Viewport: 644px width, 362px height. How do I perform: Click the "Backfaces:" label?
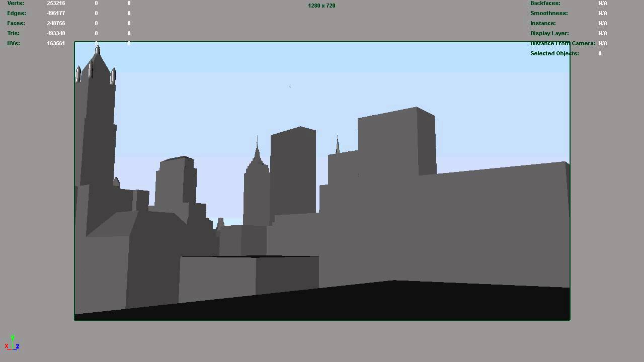pos(545,3)
